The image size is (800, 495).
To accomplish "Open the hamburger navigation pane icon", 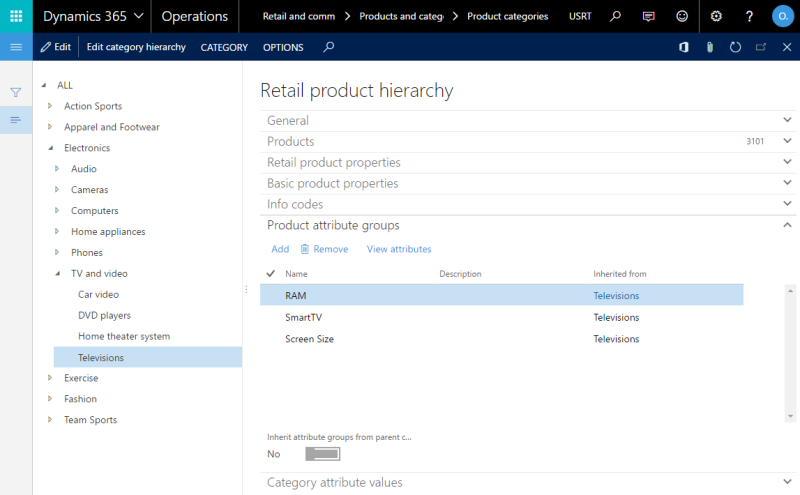I will pyautogui.click(x=16, y=47).
